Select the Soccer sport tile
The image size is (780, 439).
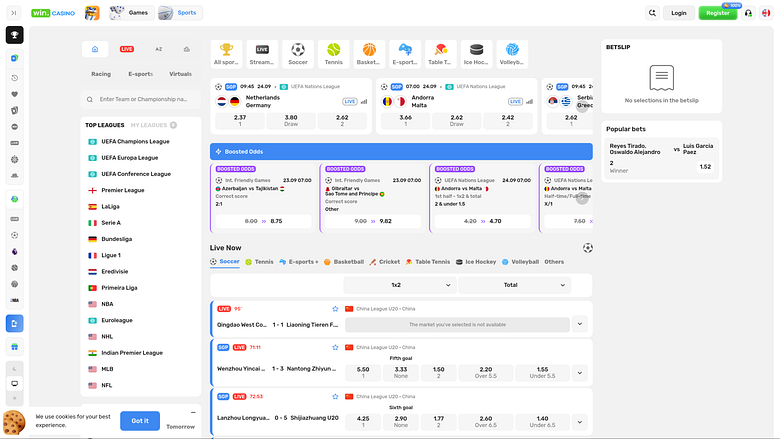pos(297,54)
